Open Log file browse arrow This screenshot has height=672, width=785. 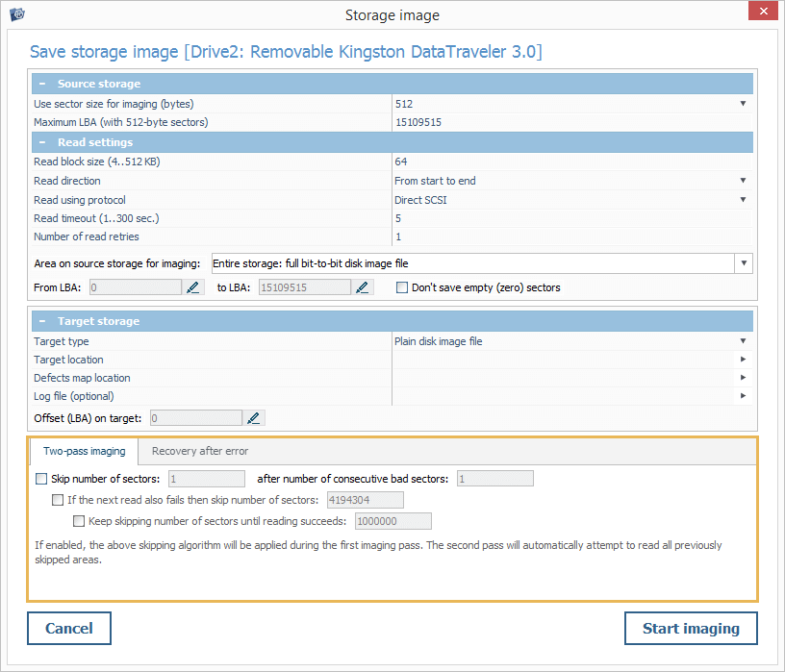[743, 396]
